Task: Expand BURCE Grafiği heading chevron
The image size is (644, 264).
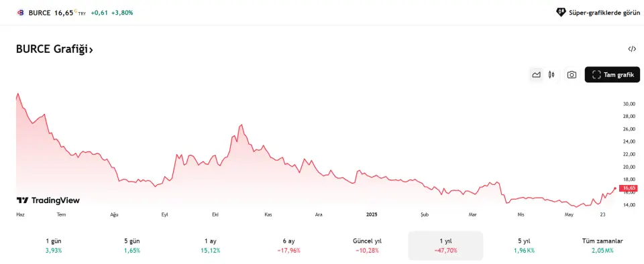Action: (91, 50)
